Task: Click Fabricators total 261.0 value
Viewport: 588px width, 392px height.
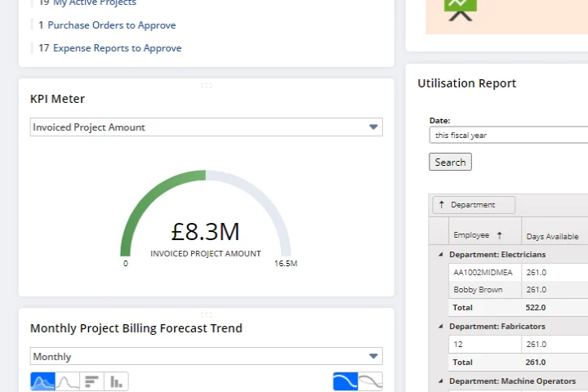Action: tap(536, 363)
